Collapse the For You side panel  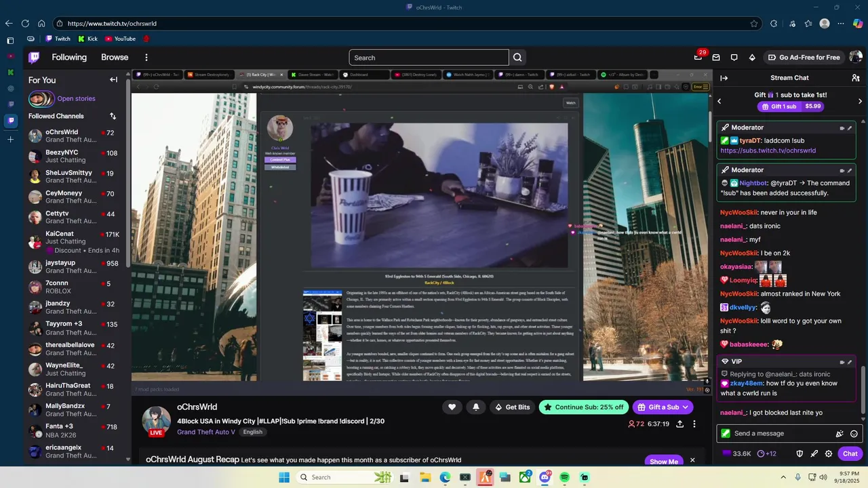pyautogui.click(x=113, y=80)
